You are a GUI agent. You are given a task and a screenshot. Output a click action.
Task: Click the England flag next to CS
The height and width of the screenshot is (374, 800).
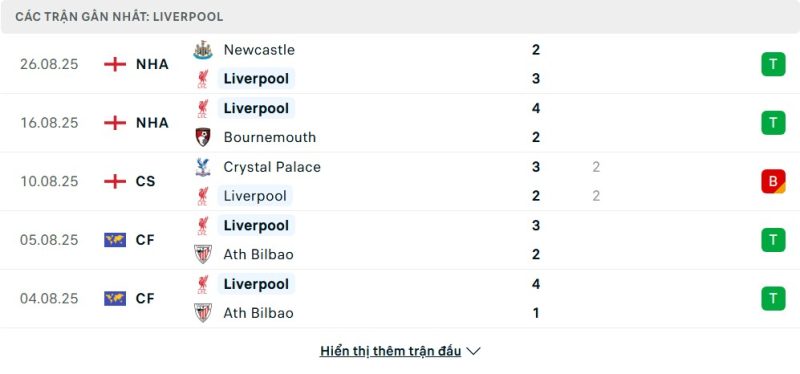click(115, 181)
